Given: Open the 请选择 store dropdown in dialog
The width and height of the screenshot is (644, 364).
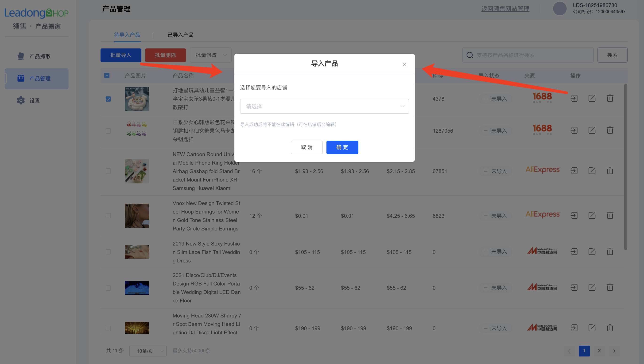Looking at the screenshot, I should (x=324, y=106).
